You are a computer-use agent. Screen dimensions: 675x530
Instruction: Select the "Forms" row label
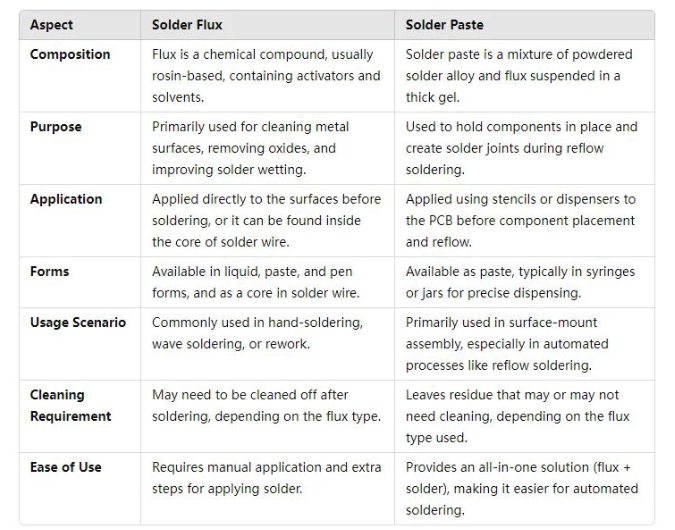pyautogui.click(x=50, y=271)
